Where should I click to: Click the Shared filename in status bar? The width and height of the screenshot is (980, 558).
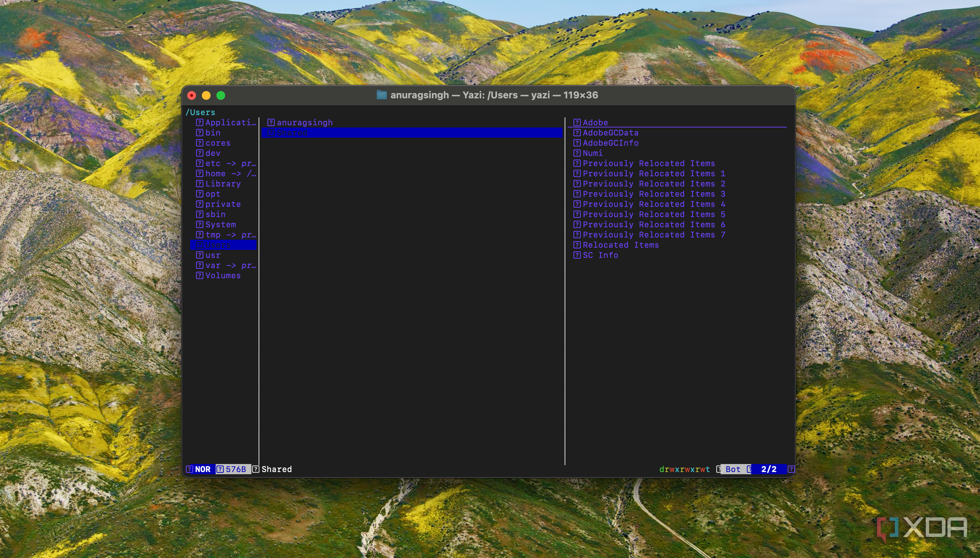tap(277, 469)
